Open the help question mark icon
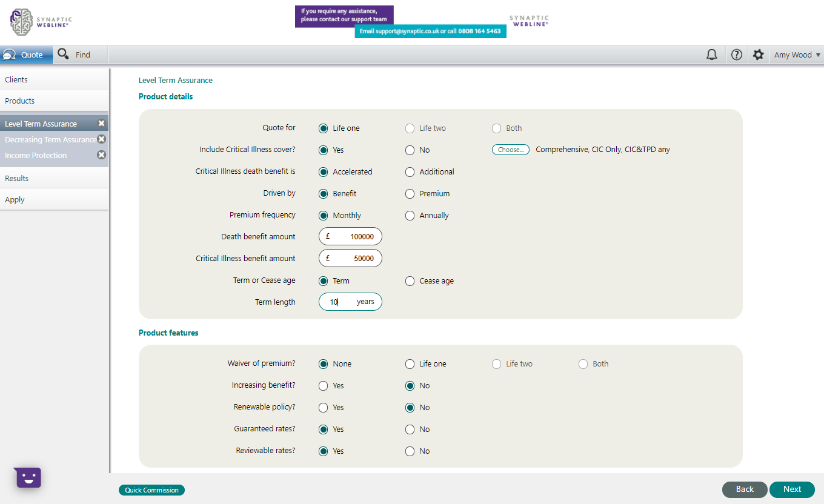The height and width of the screenshot is (504, 824). click(737, 55)
